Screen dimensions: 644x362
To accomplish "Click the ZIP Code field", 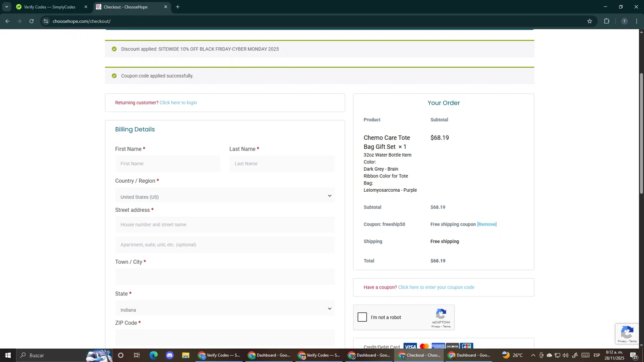I will [225, 338].
